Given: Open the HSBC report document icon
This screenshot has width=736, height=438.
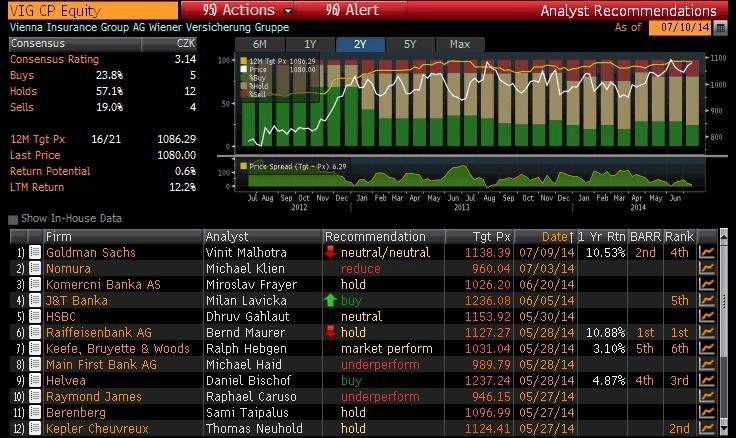Looking at the screenshot, I should coord(35,316).
